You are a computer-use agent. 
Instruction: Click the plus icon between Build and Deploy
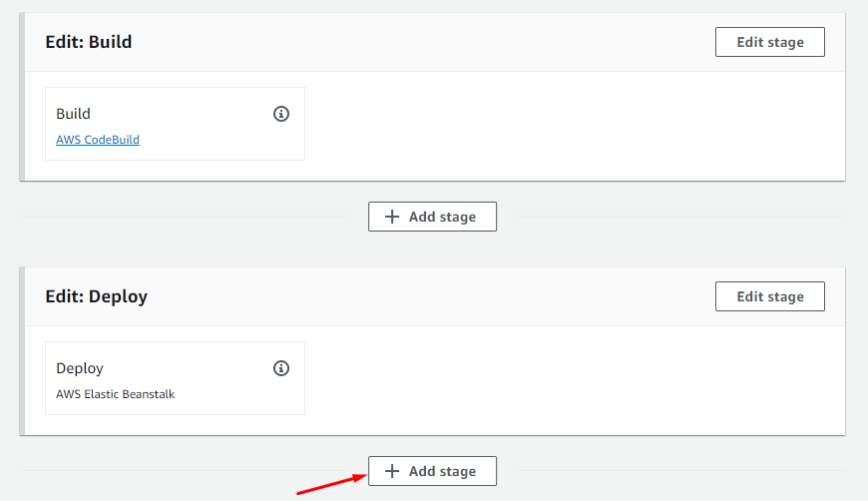pyautogui.click(x=392, y=217)
